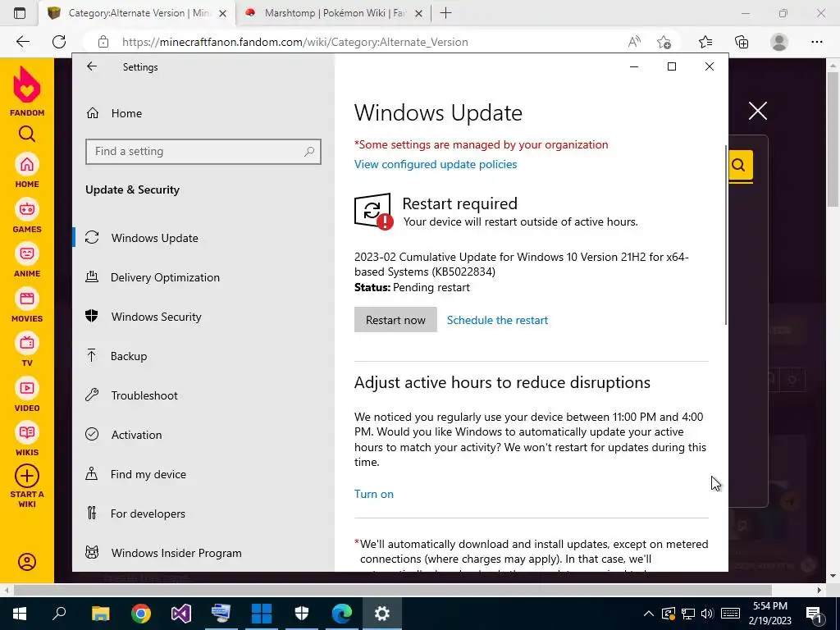Open Backup settings page
This screenshot has height=630, width=840.
203,356
